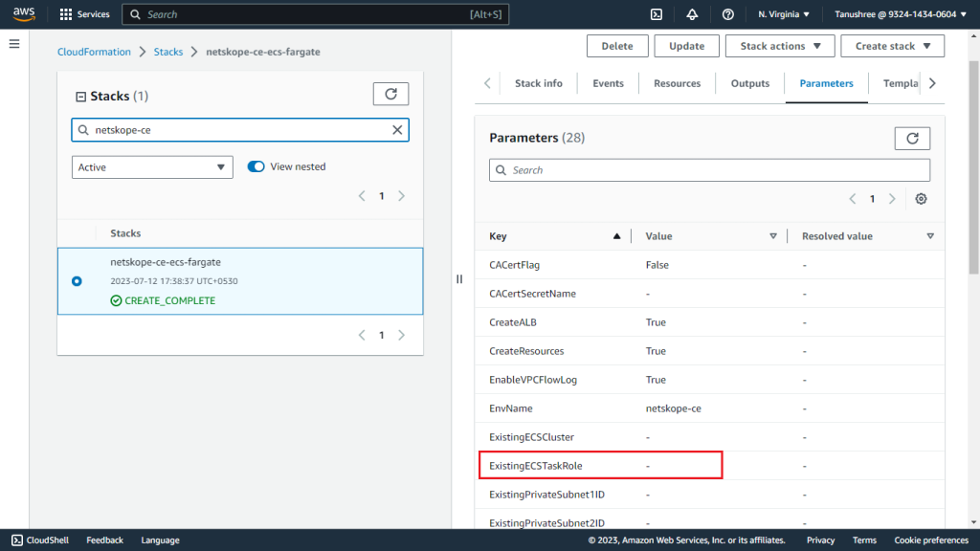The width and height of the screenshot is (980, 551).
Task: Click the CloudShell icon in the footer
Action: [17, 540]
